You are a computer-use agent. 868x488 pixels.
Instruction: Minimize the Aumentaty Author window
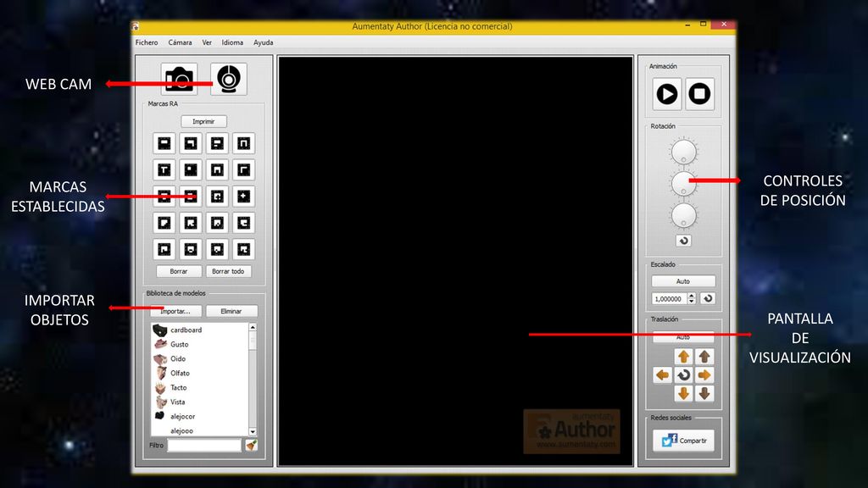(687, 25)
